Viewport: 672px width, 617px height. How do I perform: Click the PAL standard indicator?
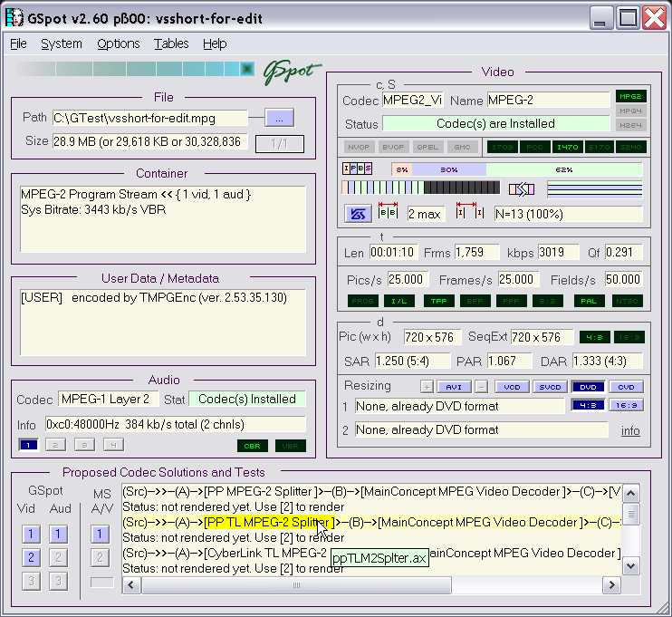(589, 301)
